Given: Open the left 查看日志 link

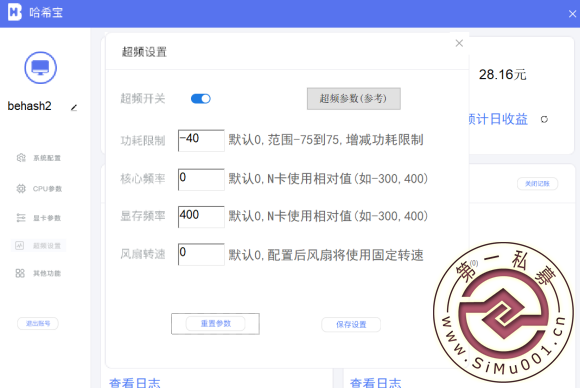Looking at the screenshot, I should tap(135, 383).
